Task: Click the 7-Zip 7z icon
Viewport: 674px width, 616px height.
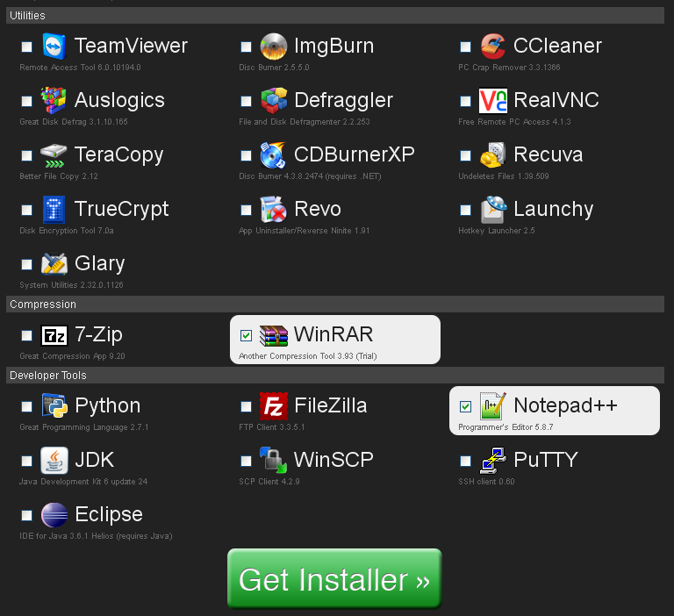Action: 54,335
